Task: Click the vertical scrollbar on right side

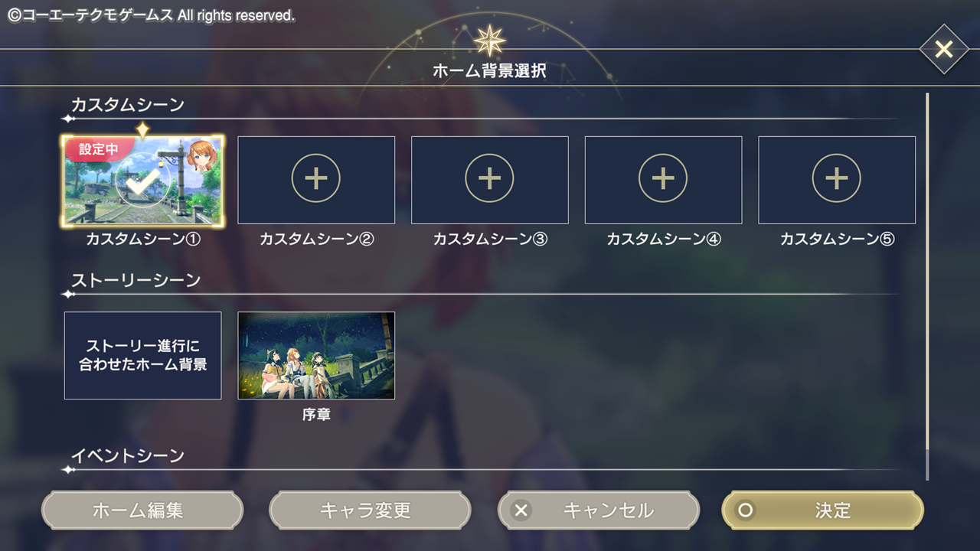Action: pos(926,287)
